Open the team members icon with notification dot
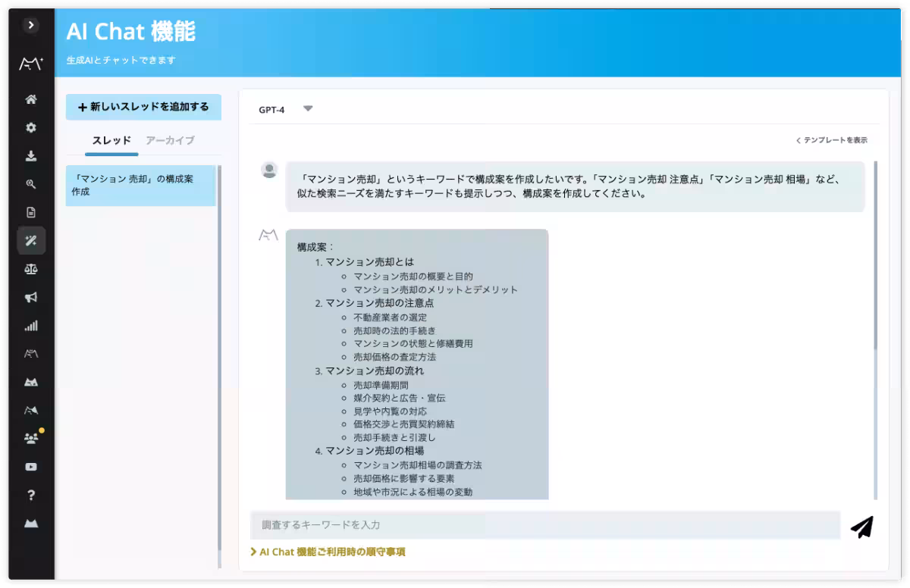 (30, 438)
